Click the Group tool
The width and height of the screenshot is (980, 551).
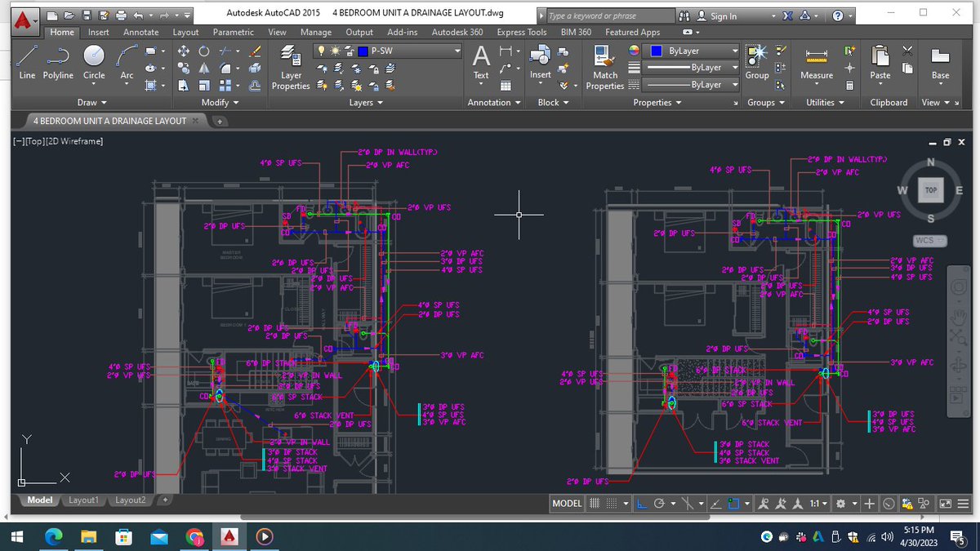757,62
